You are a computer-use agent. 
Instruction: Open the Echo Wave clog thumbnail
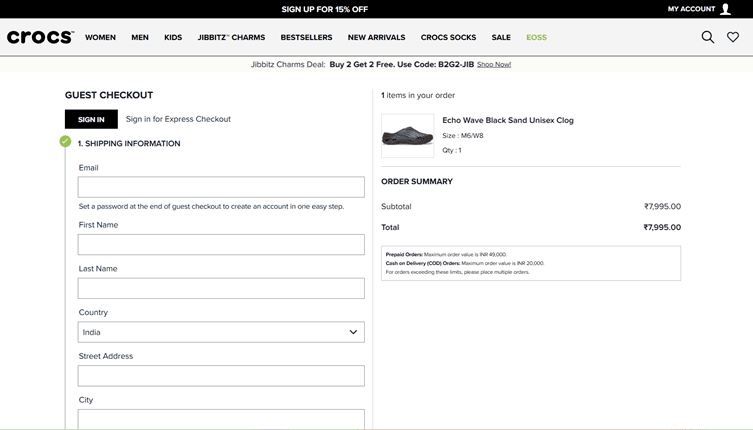[x=408, y=135]
